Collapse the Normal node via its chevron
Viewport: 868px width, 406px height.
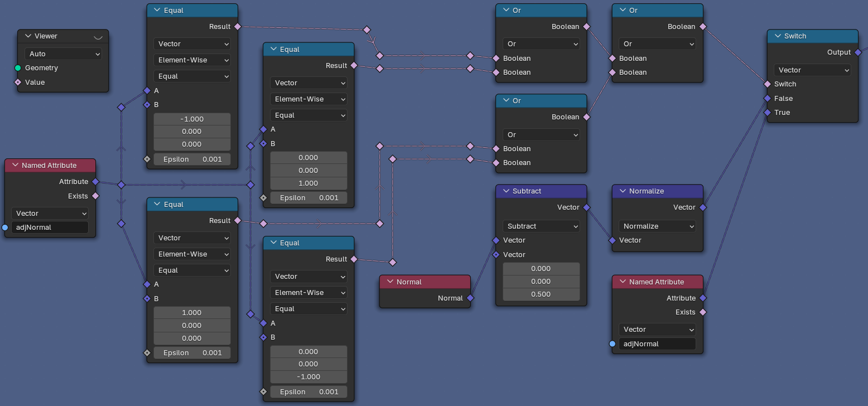pos(389,282)
